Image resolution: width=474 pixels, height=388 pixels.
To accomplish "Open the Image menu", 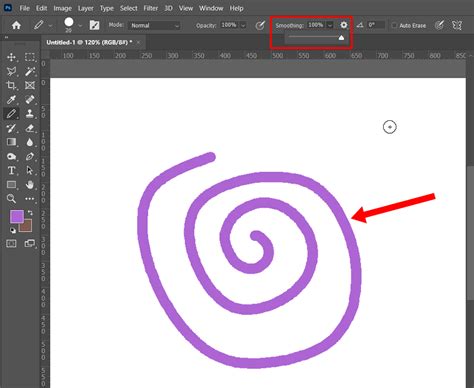I will pyautogui.click(x=63, y=8).
